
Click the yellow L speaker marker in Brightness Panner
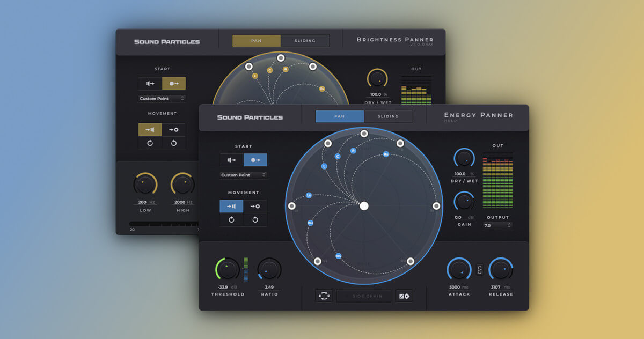point(255,76)
